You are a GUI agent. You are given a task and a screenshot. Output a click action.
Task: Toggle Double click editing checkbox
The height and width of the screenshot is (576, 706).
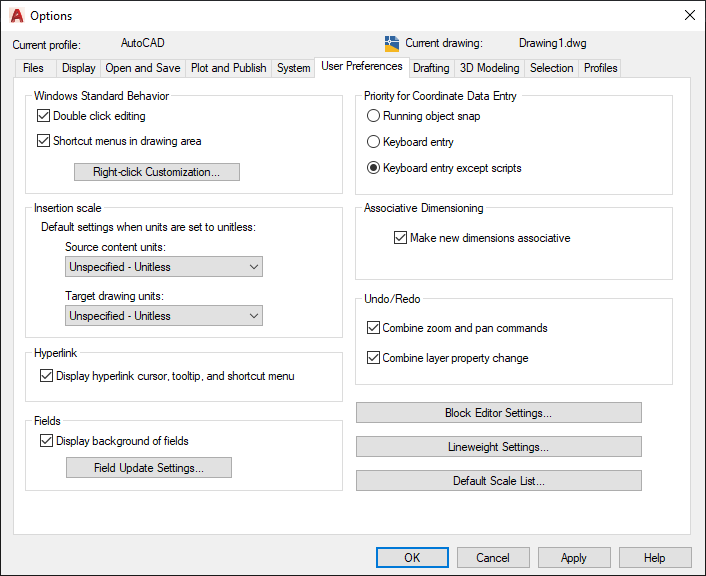coord(44,116)
